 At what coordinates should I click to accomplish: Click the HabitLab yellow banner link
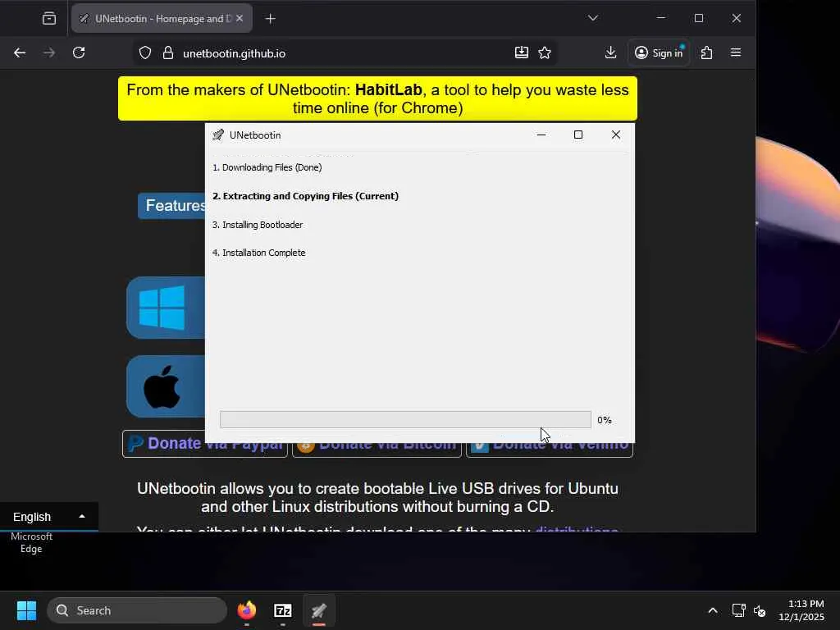(x=377, y=98)
